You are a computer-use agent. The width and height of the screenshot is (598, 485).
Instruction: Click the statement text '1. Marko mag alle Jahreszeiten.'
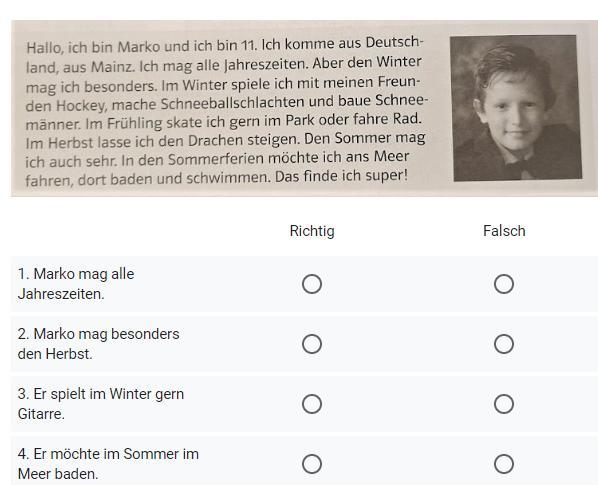76,284
